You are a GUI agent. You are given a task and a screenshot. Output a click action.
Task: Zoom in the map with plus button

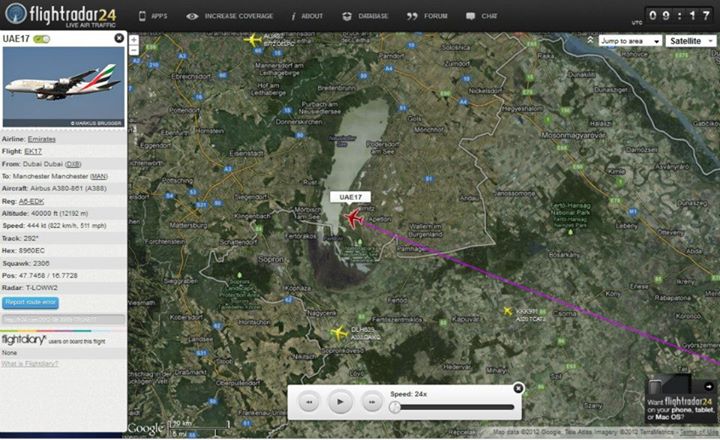[134, 40]
